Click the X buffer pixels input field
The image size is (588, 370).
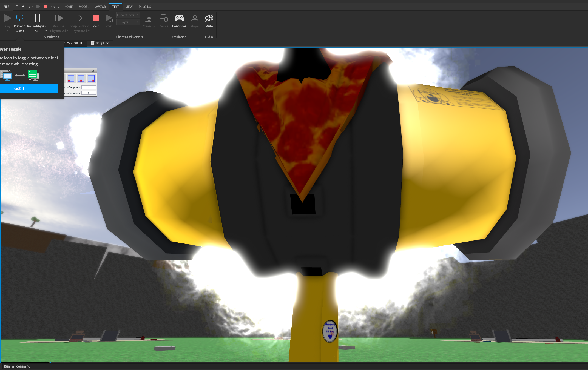click(89, 87)
